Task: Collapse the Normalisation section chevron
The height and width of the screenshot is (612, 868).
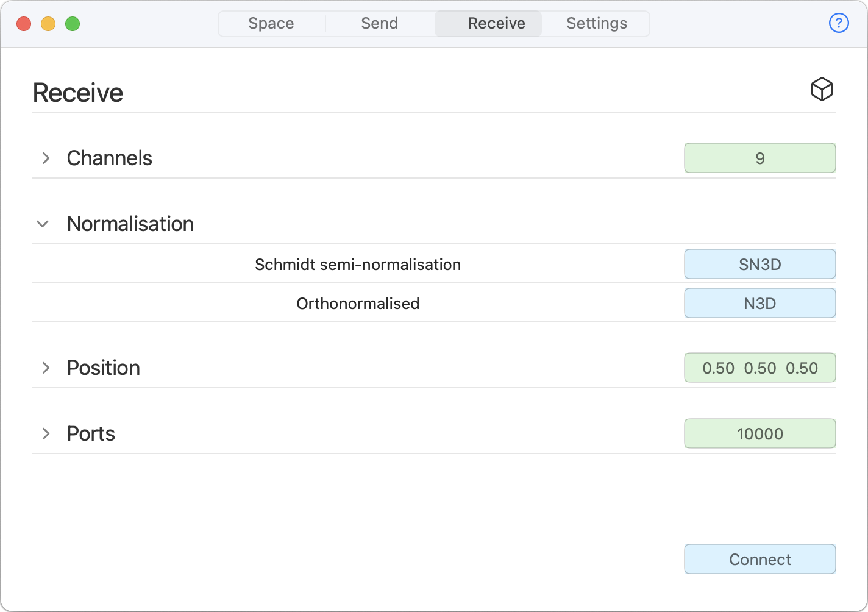Action: tap(43, 224)
